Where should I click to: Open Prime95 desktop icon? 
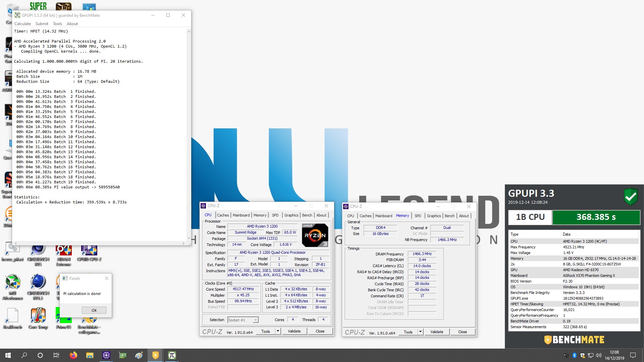pyautogui.click(x=63, y=318)
